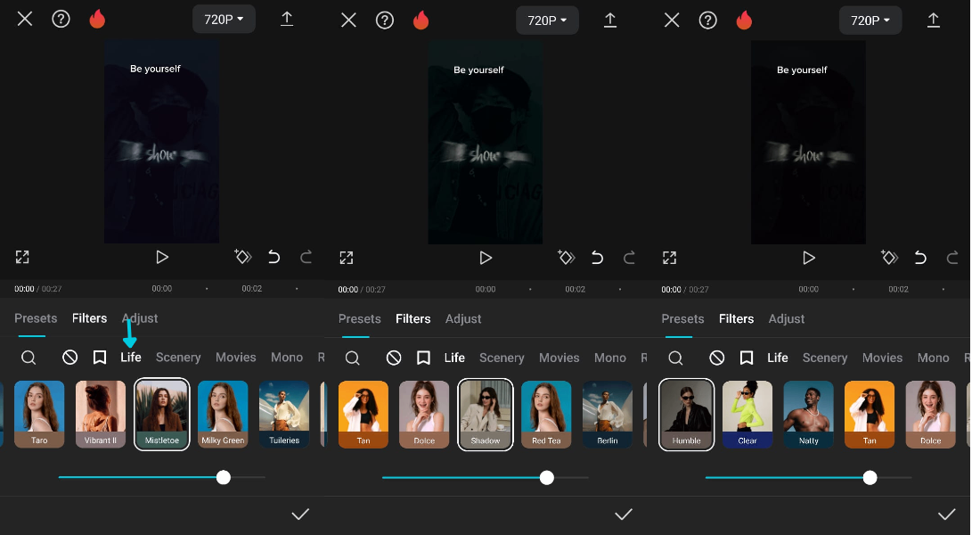The width and height of the screenshot is (980, 535).
Task: Select the Red Tea filter thumbnail
Action: tap(546, 415)
